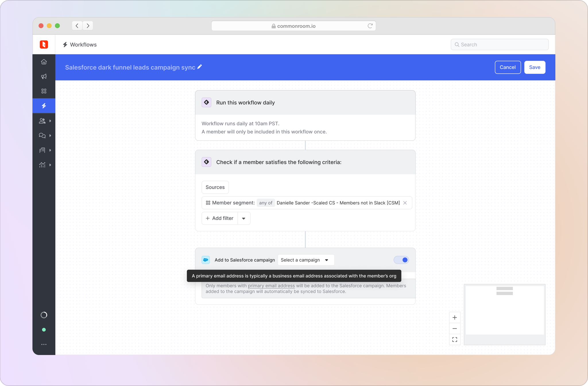Open the Select a campaign dropdown
Image resolution: width=588 pixels, height=386 pixels.
306,260
